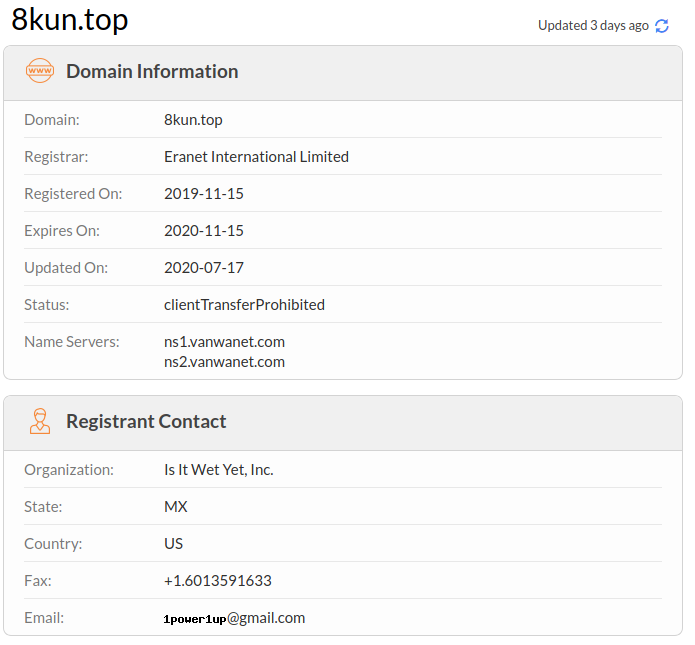Click the "Country:" label
This screenshot has width=695, height=645.
53,544
